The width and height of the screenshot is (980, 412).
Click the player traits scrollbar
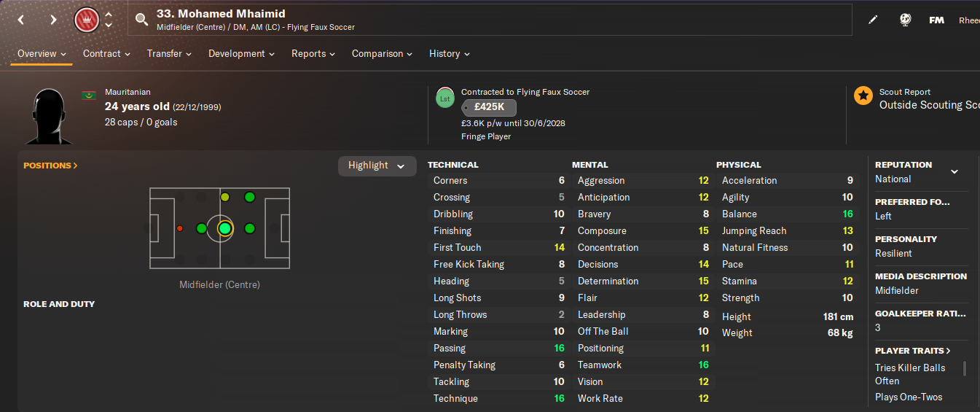[x=965, y=368]
